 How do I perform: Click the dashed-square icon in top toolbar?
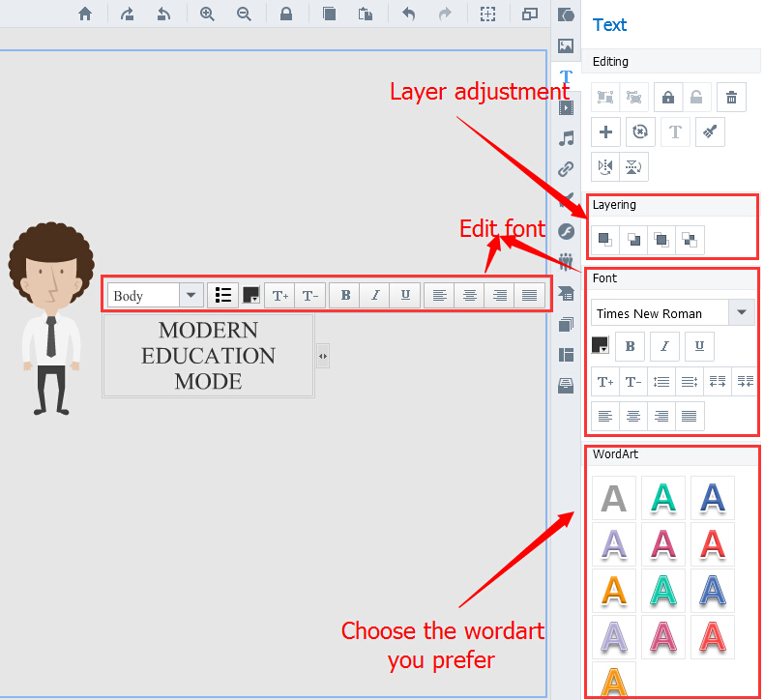pyautogui.click(x=487, y=14)
